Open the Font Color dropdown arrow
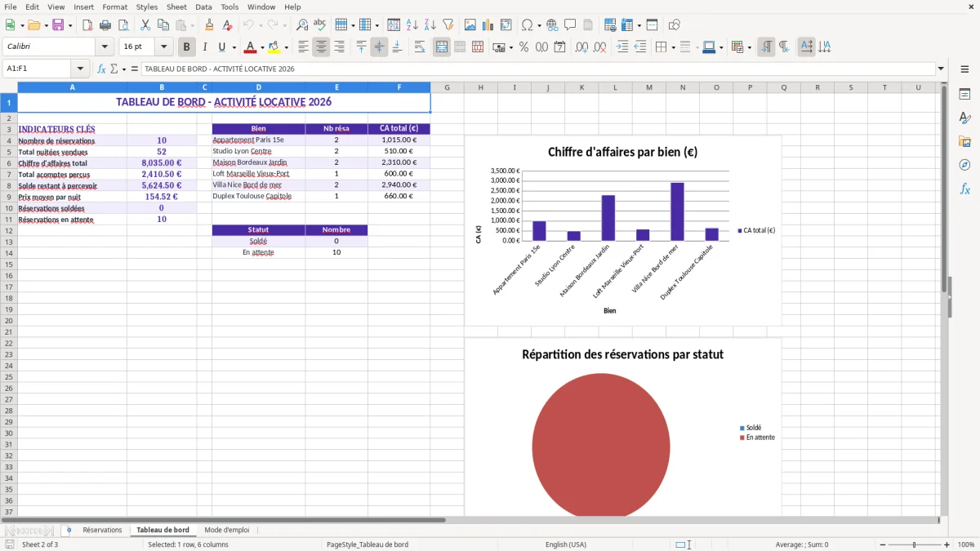This screenshot has width=980, height=551. pyautogui.click(x=262, y=47)
